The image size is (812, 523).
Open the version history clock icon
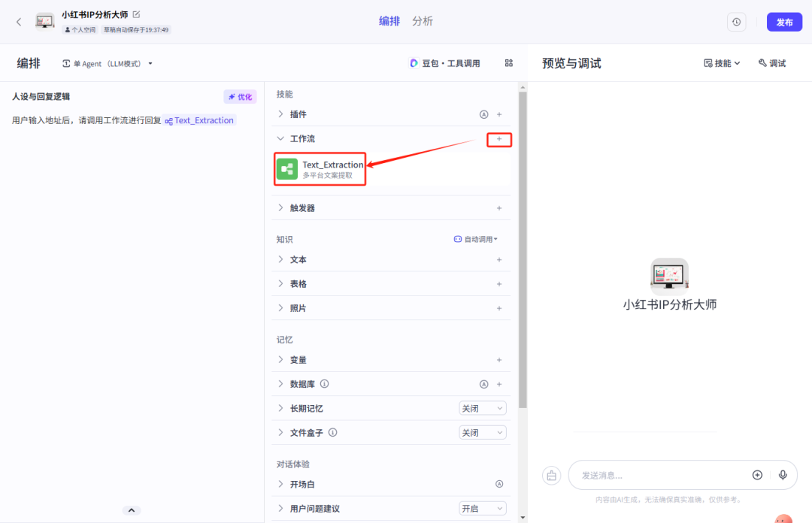pos(736,22)
